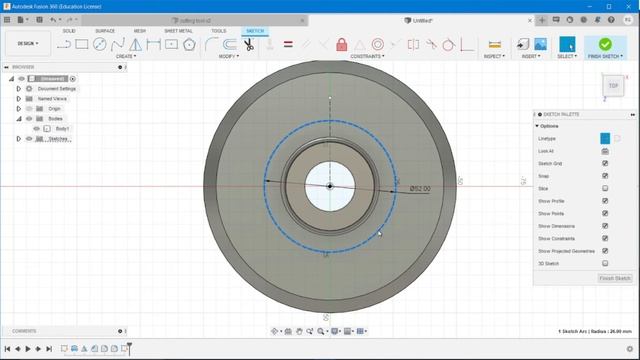The image size is (640, 360).
Task: Click the Undo arrow
Action: click(53, 20)
